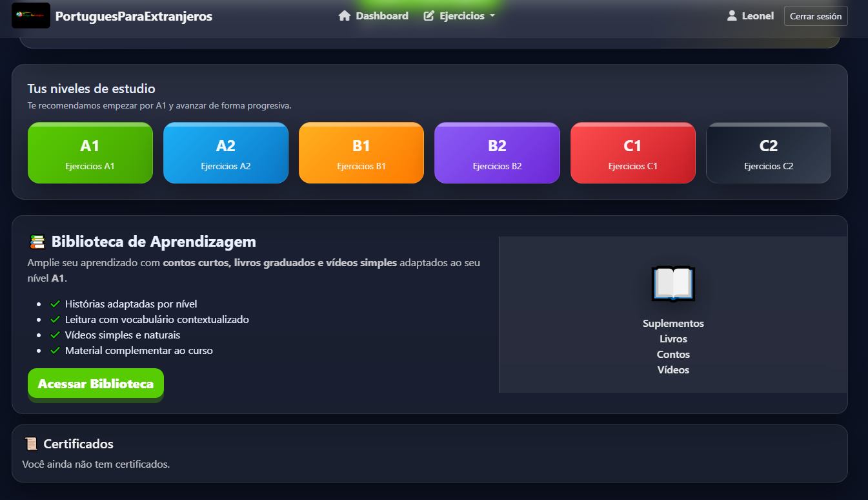The height and width of the screenshot is (500, 868).
Task: Click the Biblioteca de Aprendizagem heading
Action: 154,242
